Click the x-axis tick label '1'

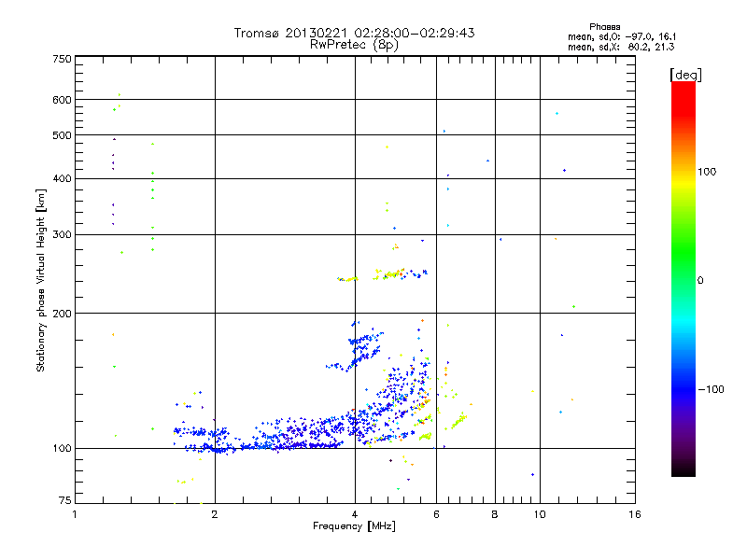(75, 514)
